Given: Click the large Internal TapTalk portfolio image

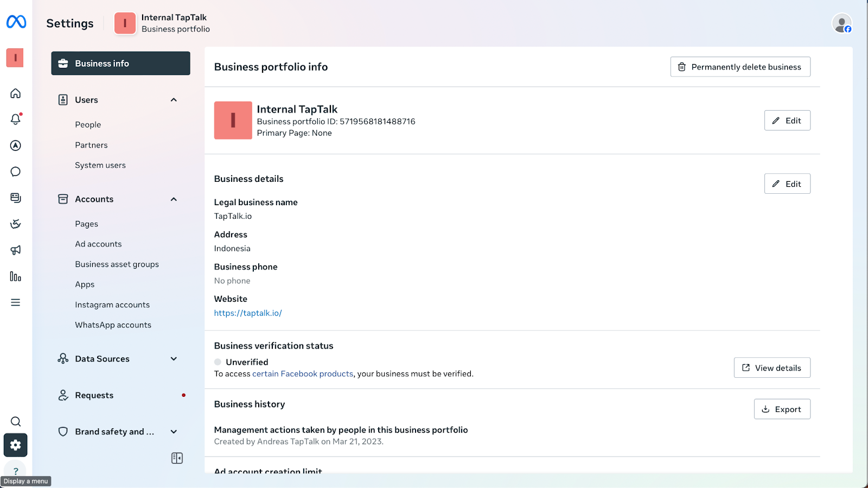Looking at the screenshot, I should (x=233, y=121).
